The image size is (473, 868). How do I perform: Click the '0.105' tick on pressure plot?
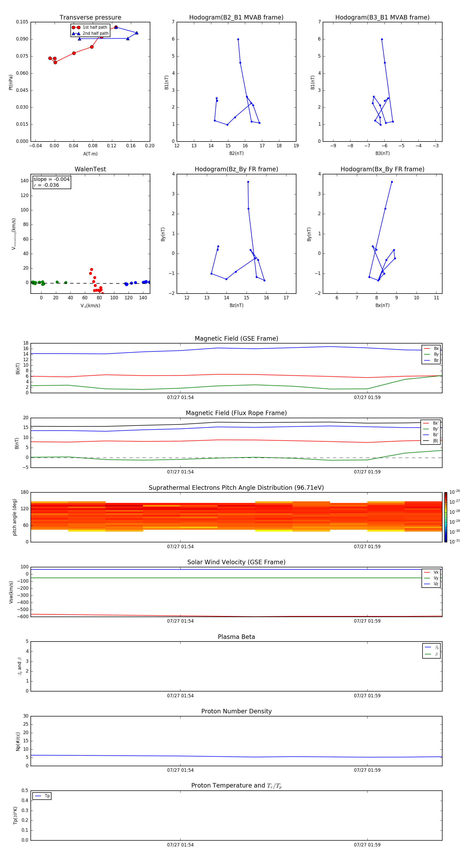pos(22,22)
